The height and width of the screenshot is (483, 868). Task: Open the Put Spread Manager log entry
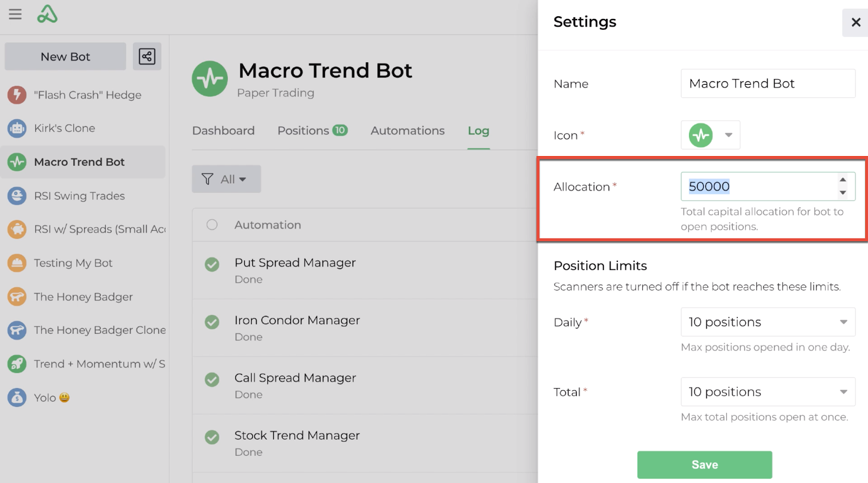tap(365, 270)
